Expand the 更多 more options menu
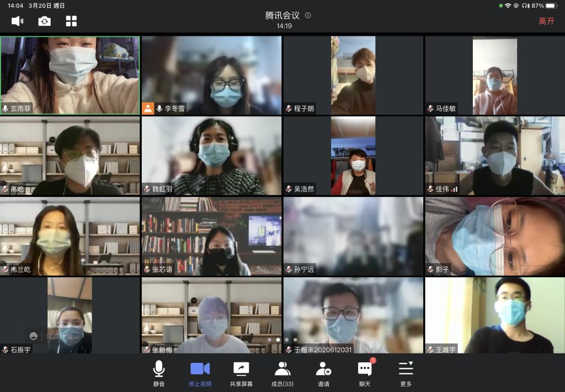 click(406, 373)
